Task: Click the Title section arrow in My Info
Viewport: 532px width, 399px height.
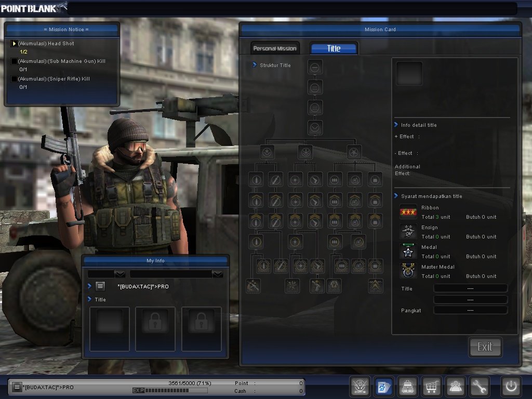Action: pos(89,299)
